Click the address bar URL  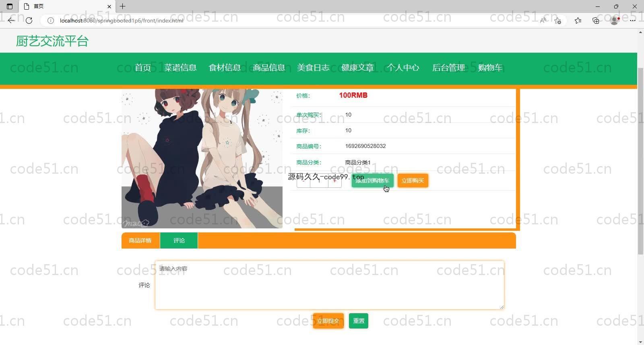coord(122,21)
